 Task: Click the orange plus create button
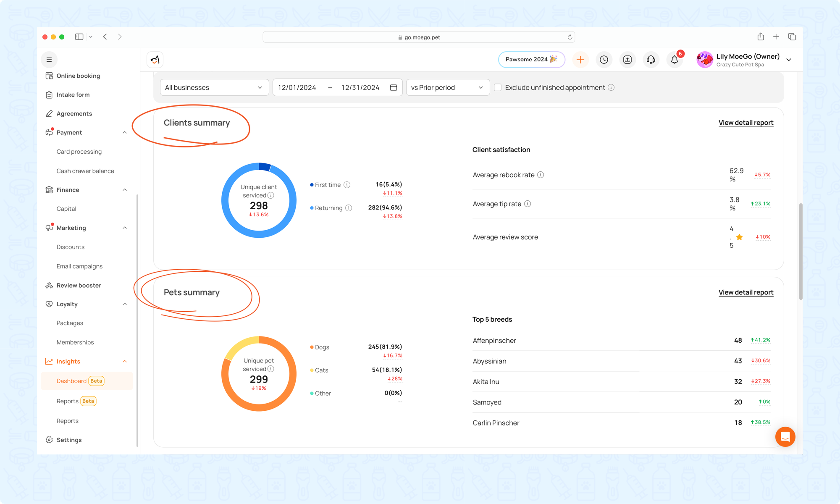[580, 60]
